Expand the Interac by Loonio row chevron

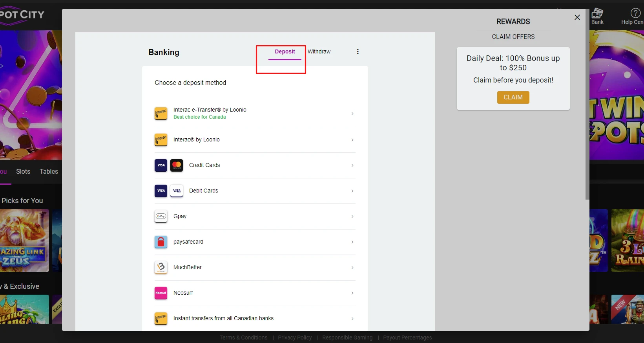click(352, 140)
